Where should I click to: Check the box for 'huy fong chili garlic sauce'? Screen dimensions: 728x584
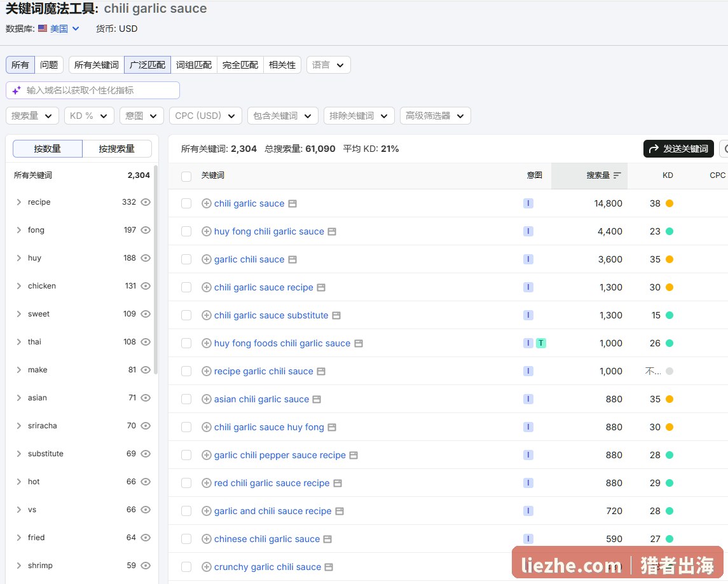[x=186, y=231]
